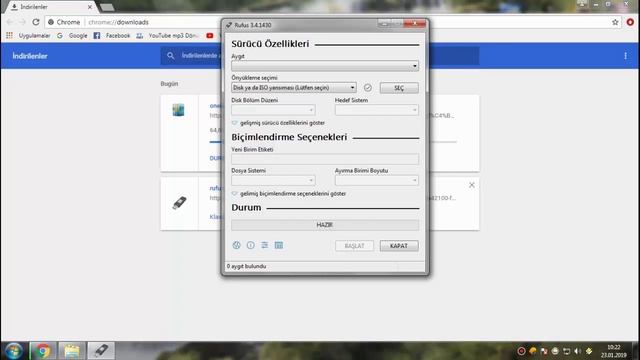Screen dimensions: 640x360
Task: Open the Google bookmark
Action: (x=72, y=36)
